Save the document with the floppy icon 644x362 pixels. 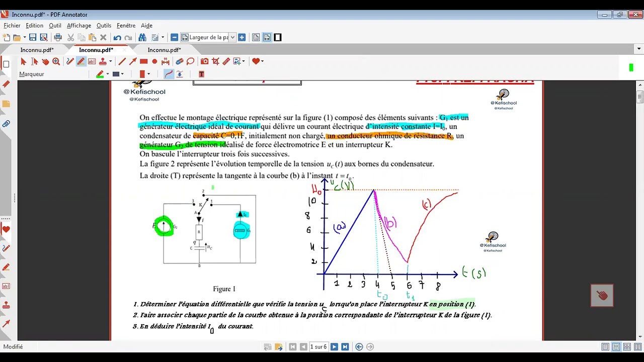pos(33,37)
